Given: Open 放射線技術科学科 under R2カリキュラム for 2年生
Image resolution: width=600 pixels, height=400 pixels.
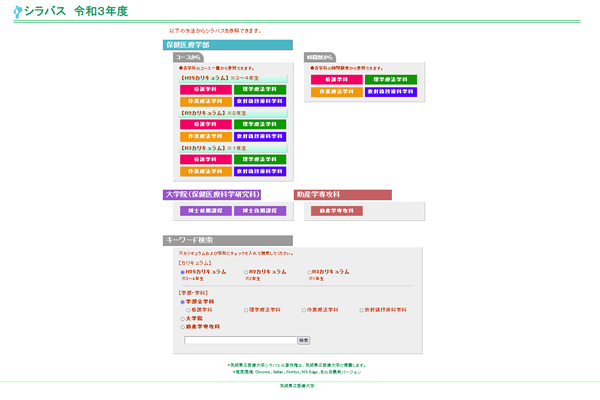Looking at the screenshot, I should tap(260, 136).
